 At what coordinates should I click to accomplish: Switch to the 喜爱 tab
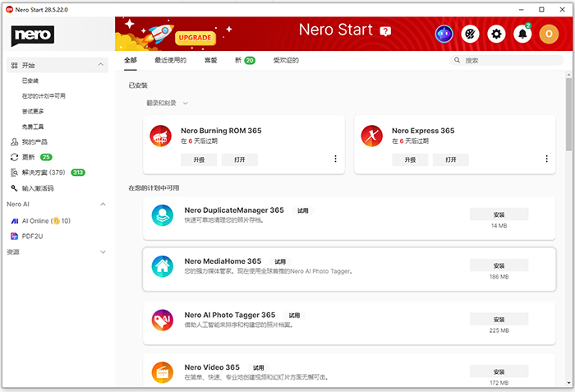click(x=210, y=60)
